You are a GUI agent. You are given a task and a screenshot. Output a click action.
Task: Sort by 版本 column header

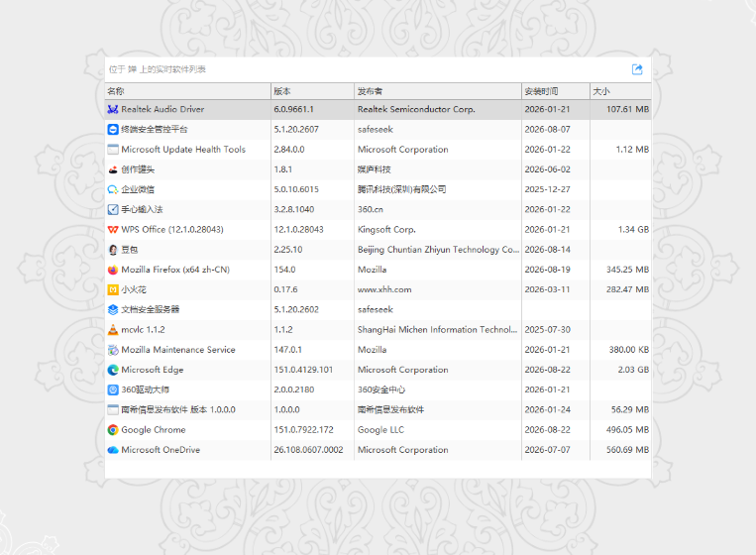coord(312,91)
